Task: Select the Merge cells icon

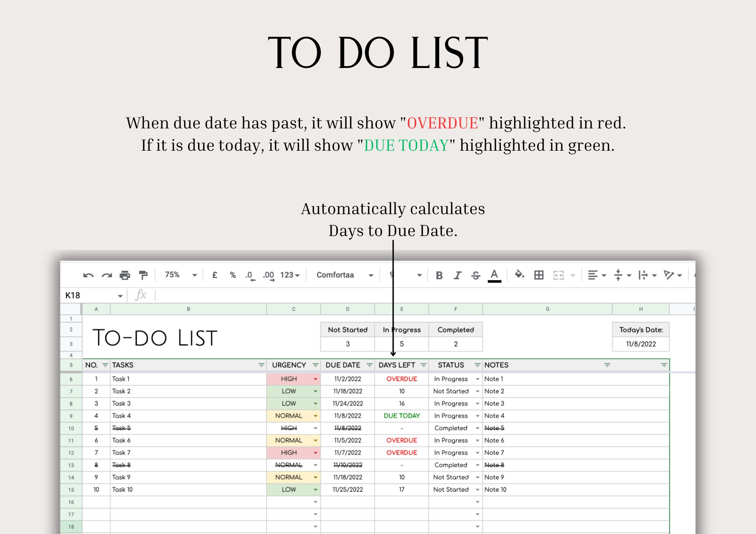Action: tap(558, 275)
